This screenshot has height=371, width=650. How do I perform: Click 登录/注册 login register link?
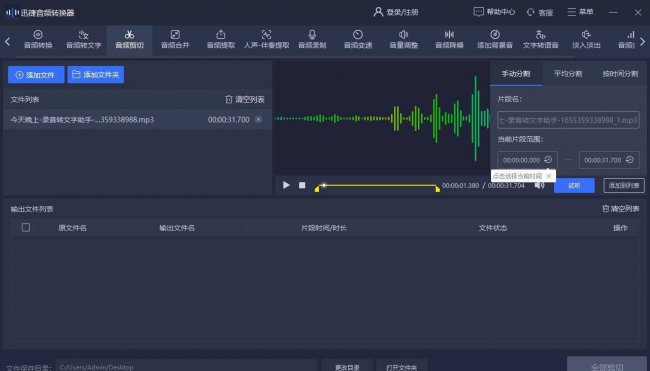(x=396, y=12)
